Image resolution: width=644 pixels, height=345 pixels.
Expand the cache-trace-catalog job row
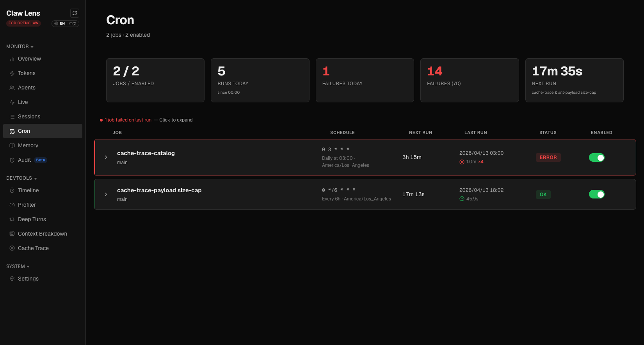tap(106, 157)
